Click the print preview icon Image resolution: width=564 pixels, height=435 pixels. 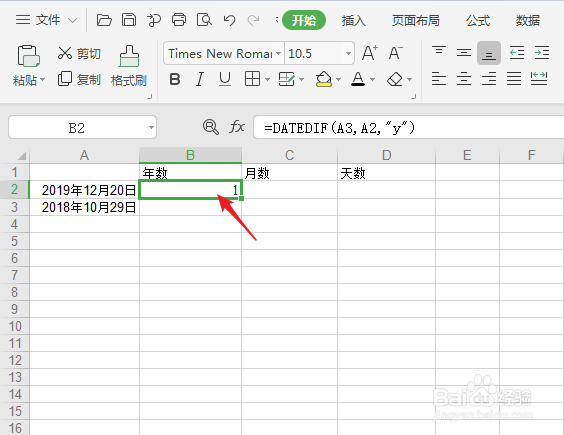204,20
